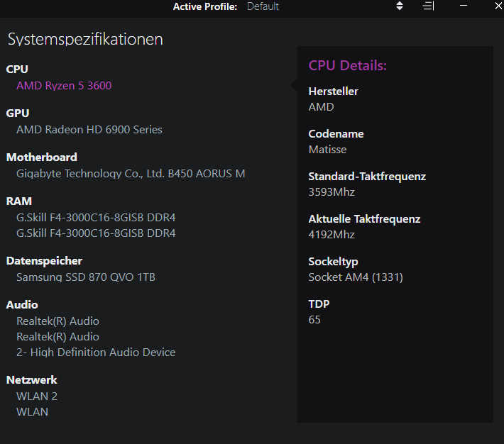Close the application window
504x444 pixels.
click(x=498, y=6)
